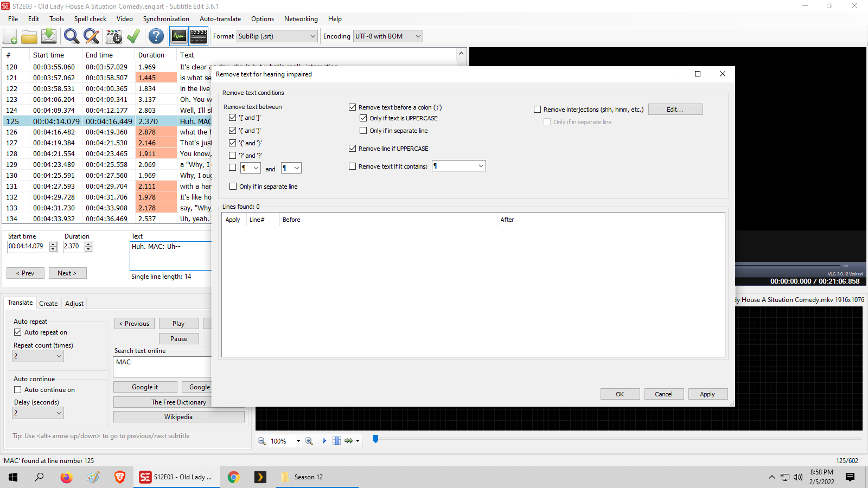Image resolution: width=868 pixels, height=488 pixels.
Task: Enable Remove interjections (shh, hmm, etc.)
Action: click(x=537, y=109)
